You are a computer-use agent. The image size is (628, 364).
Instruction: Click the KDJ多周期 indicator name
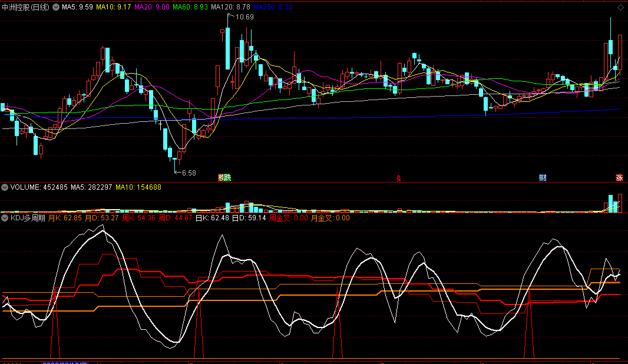point(28,218)
